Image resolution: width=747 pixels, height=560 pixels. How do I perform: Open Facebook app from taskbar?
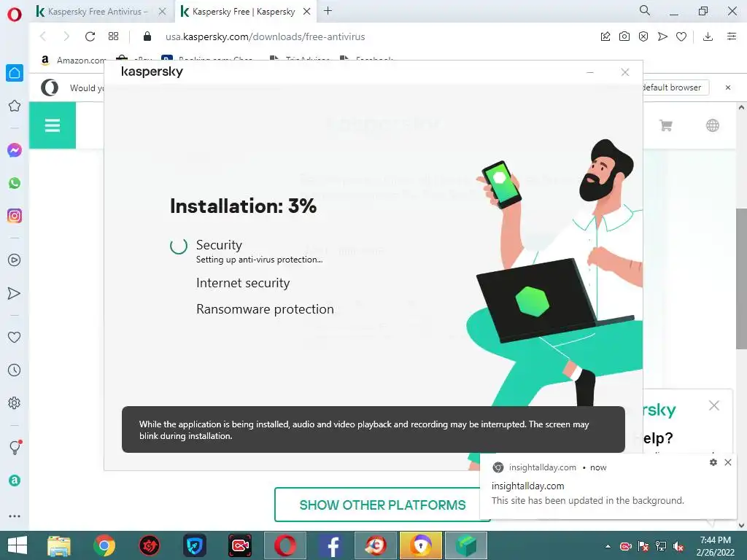330,545
